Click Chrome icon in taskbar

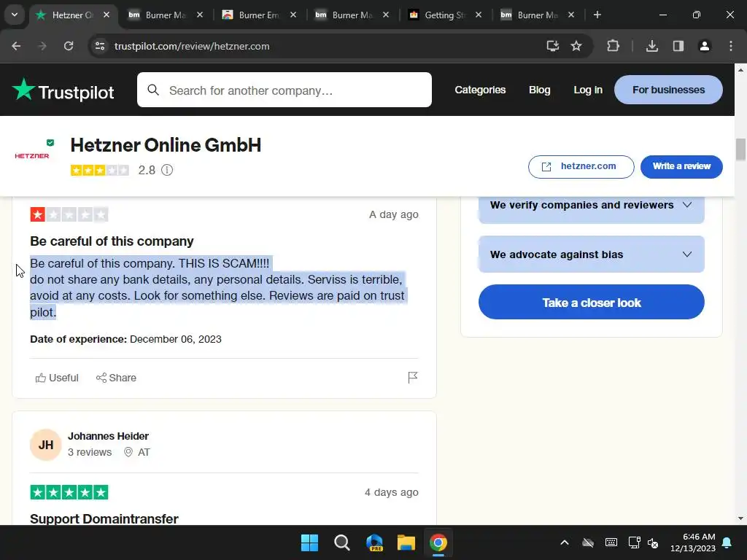tap(438, 542)
